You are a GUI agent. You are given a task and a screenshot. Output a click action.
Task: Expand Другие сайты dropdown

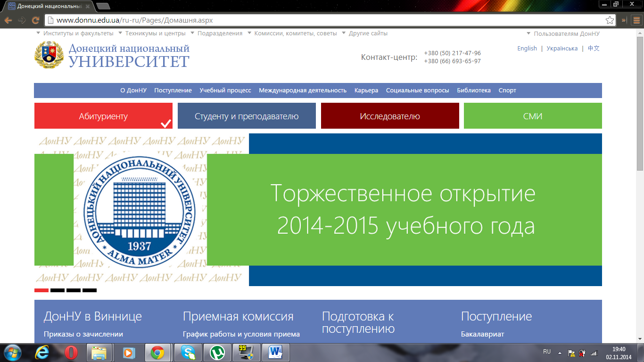[x=364, y=33]
